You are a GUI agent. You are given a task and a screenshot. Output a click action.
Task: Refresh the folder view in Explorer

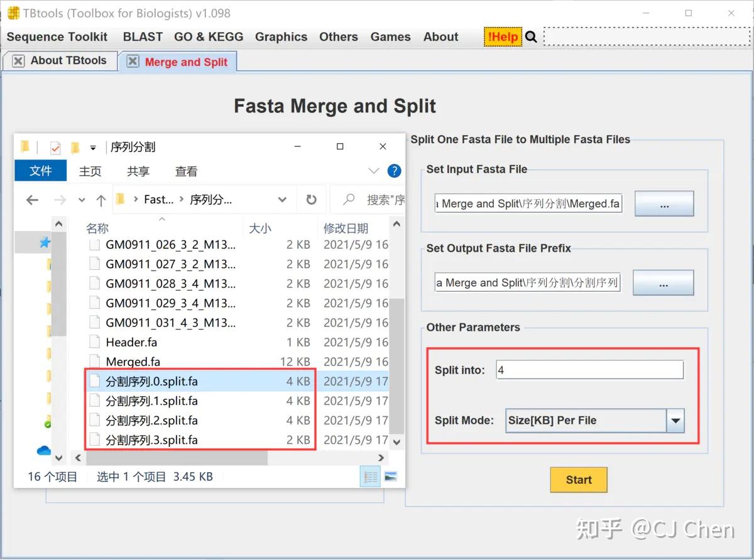(x=311, y=200)
